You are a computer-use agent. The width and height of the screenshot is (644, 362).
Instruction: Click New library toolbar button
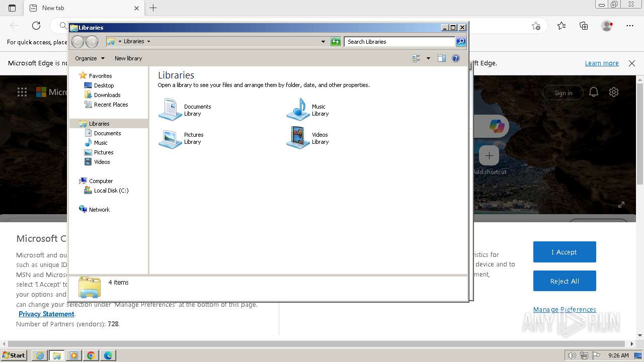coord(128,58)
